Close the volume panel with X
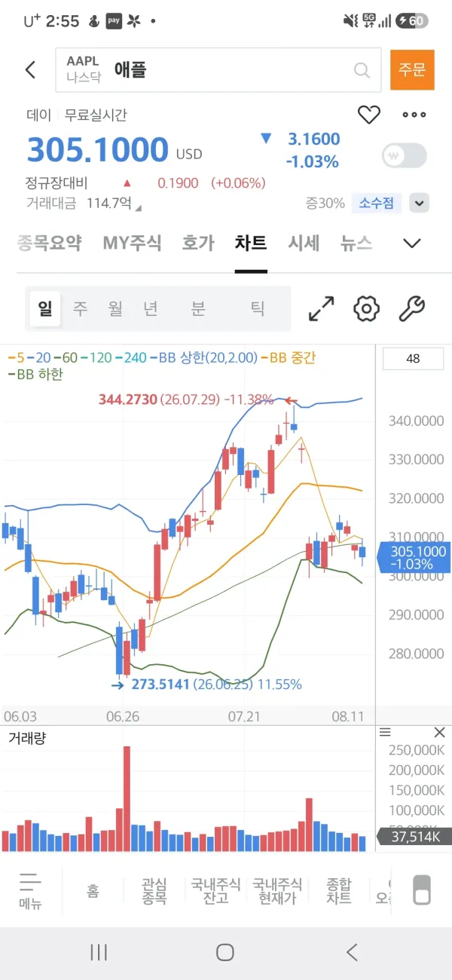The image size is (452, 980). click(440, 733)
